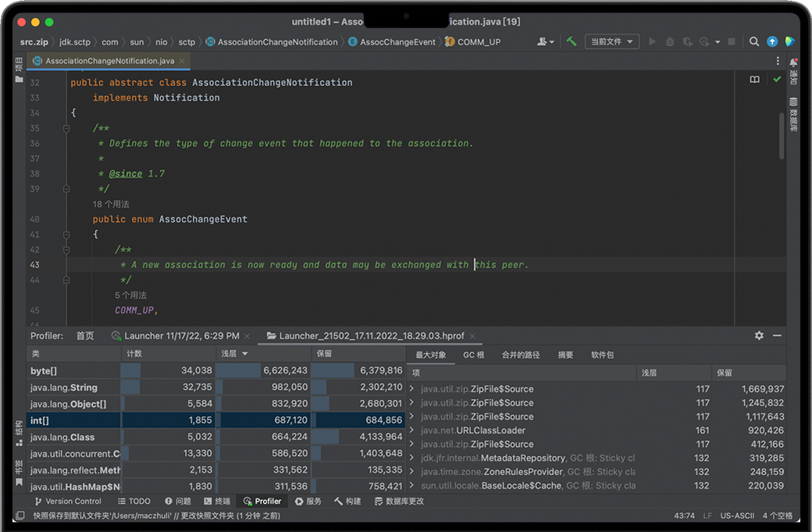Open the account user dropdown in toolbar
812x532 pixels.
tap(546, 41)
